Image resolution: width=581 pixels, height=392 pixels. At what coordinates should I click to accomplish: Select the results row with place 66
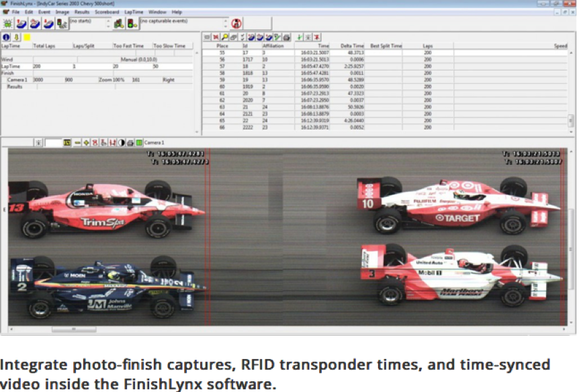[x=385, y=128]
